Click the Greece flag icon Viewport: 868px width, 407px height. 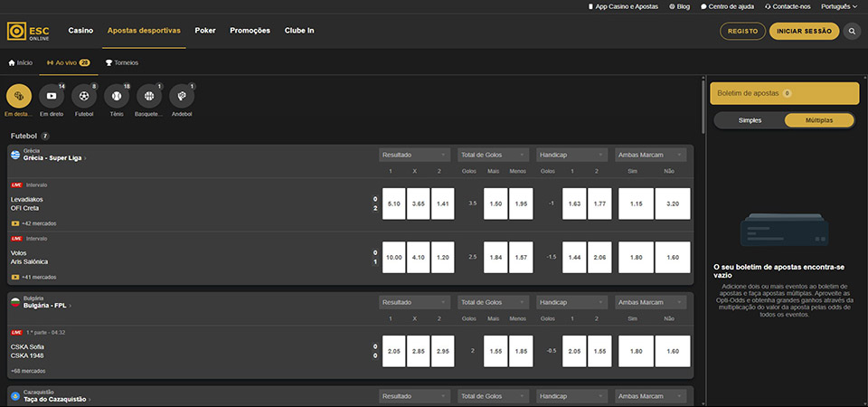[15, 155]
